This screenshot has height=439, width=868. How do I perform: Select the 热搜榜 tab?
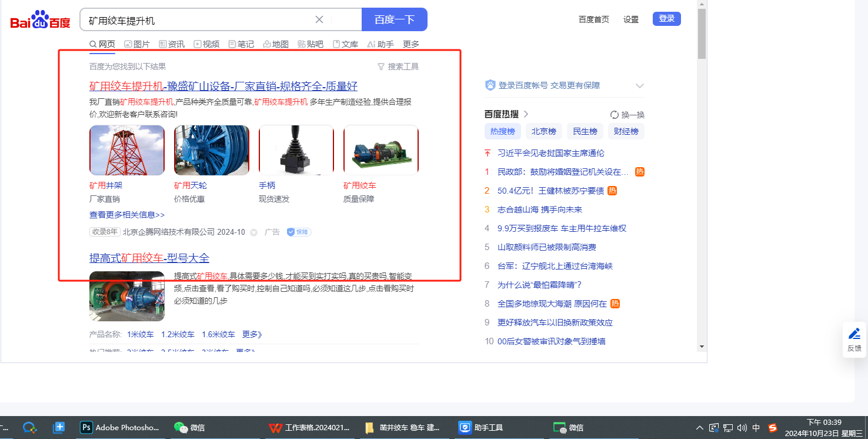[x=503, y=131]
